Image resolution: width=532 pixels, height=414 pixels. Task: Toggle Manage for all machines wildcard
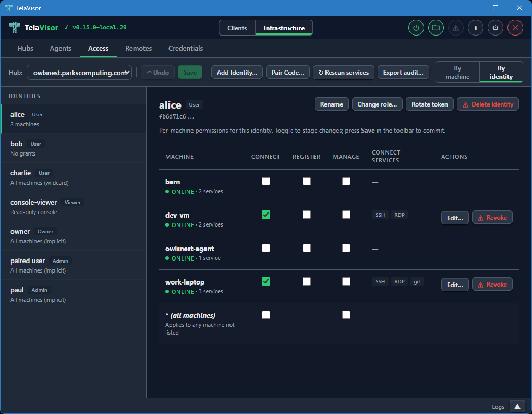tap(346, 315)
